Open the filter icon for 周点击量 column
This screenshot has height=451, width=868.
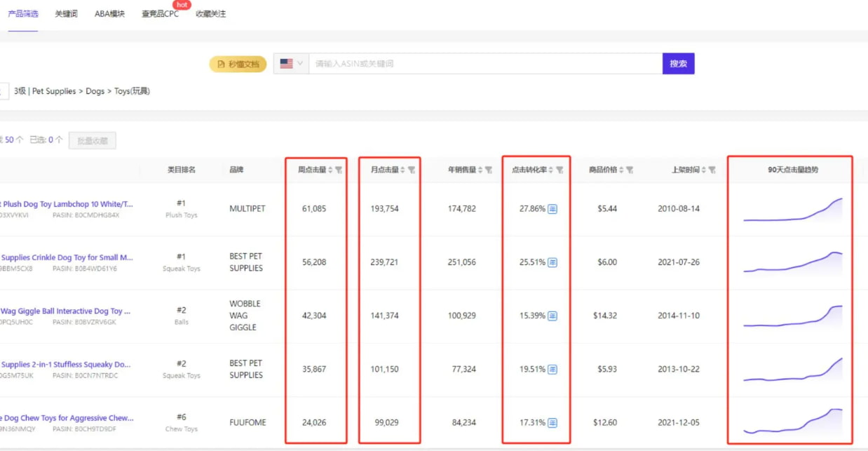339,170
